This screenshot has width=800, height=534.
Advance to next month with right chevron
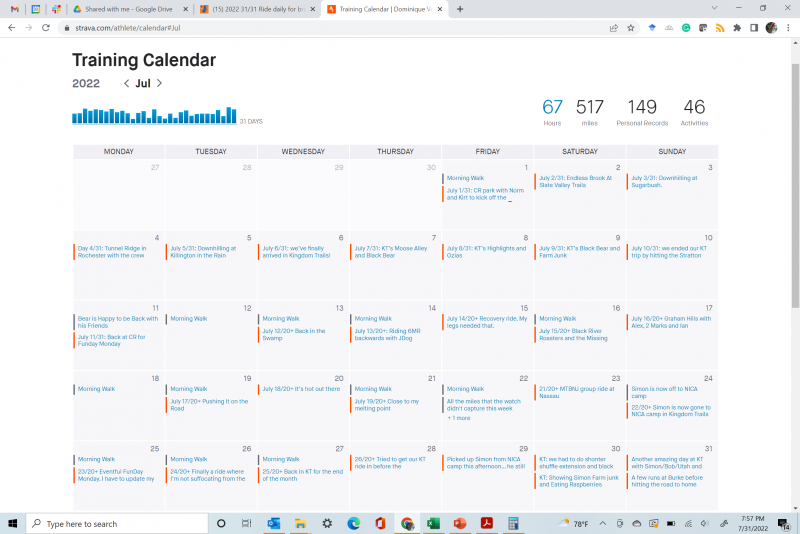159,84
